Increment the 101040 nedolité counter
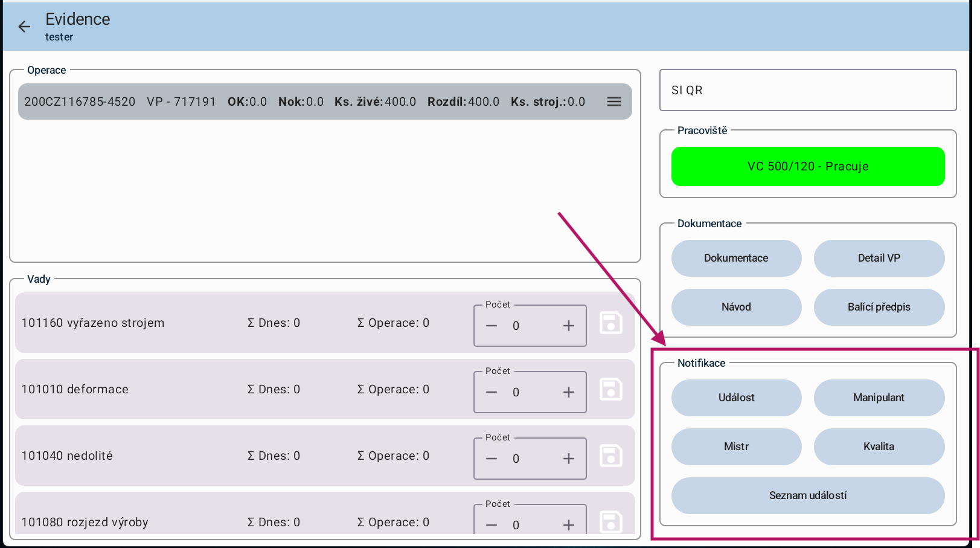 [568, 459]
